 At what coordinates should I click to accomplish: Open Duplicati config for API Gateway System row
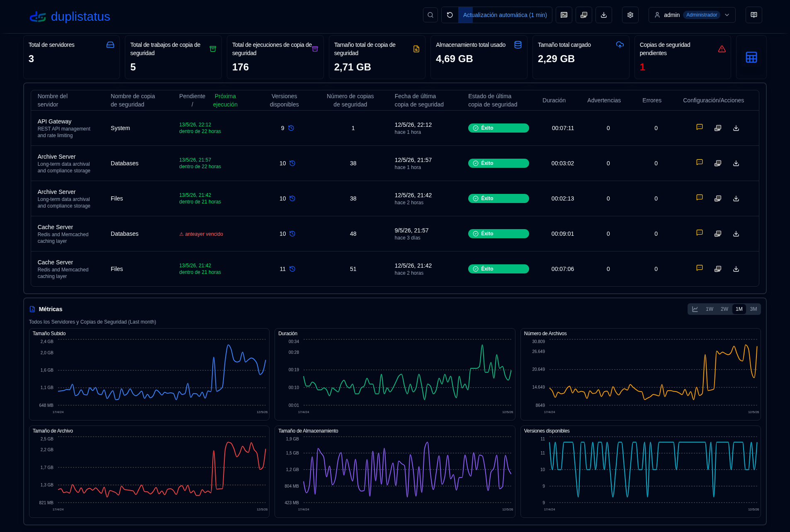[718, 128]
